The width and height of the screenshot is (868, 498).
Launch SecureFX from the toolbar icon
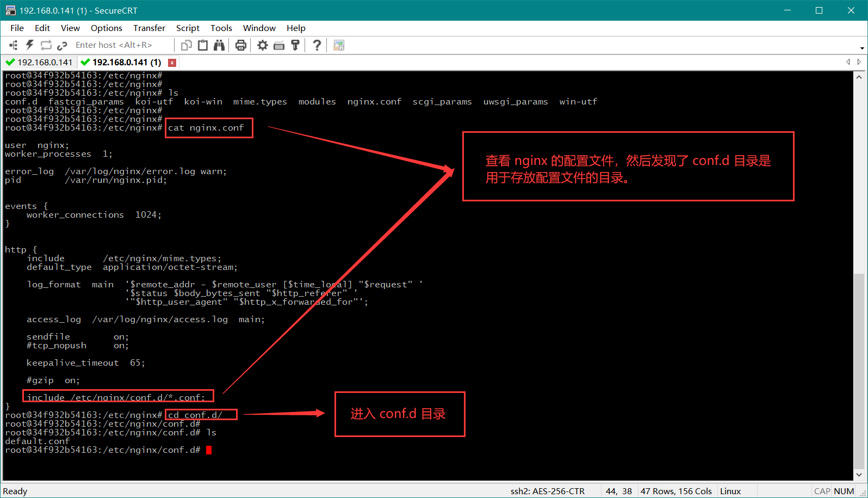click(339, 45)
